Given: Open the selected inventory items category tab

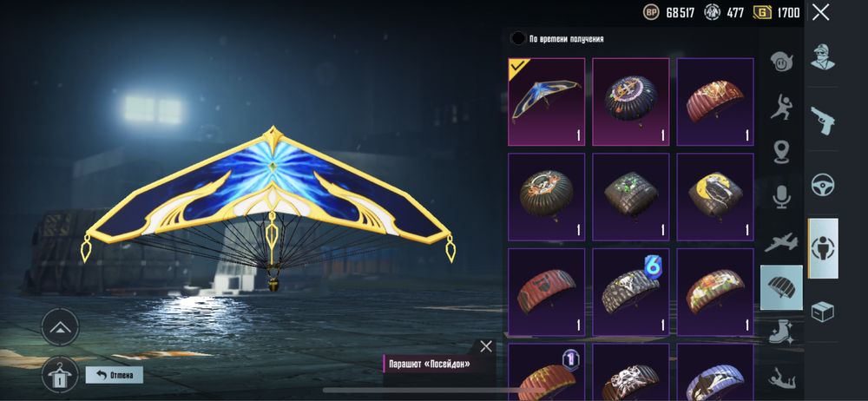Looking at the screenshot, I should (823, 248).
